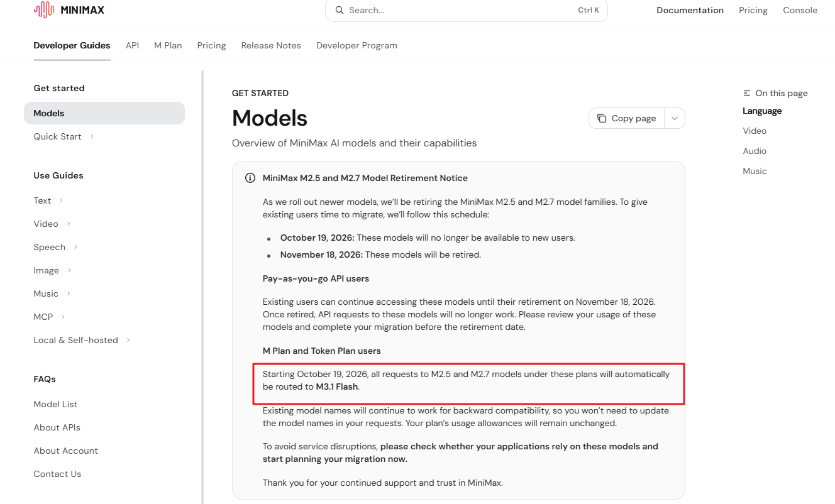This screenshot has width=835, height=504.
Task: Click the Pay-as-you-go API users heading
Action: [316, 278]
